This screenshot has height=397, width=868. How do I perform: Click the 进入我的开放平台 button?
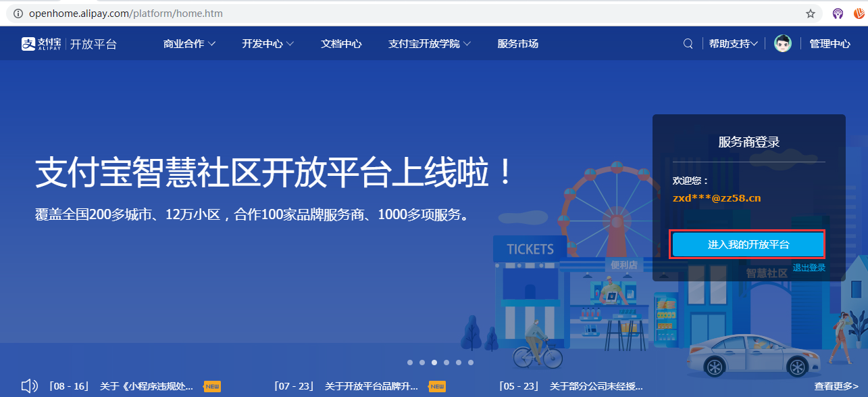tap(747, 244)
